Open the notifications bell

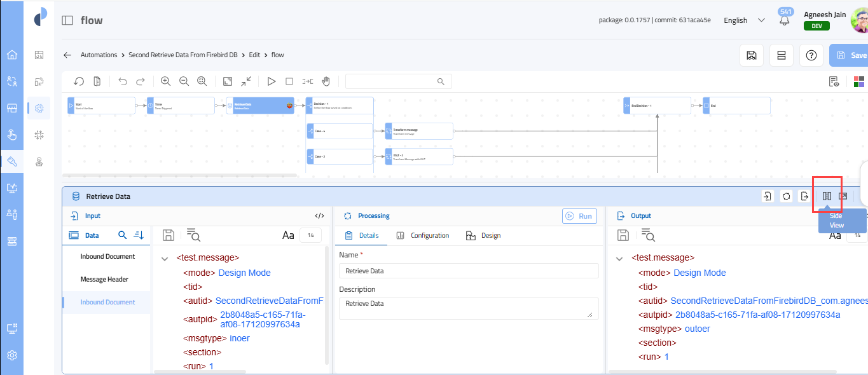click(784, 20)
